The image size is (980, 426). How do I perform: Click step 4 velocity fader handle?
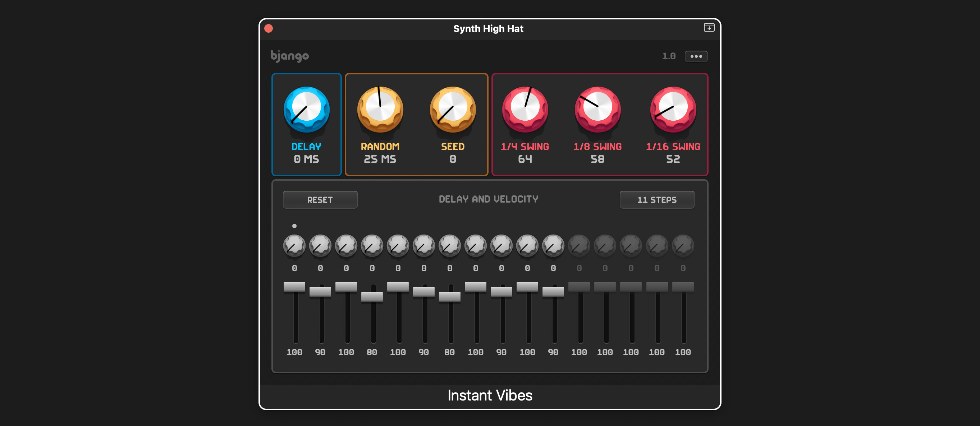(372, 297)
